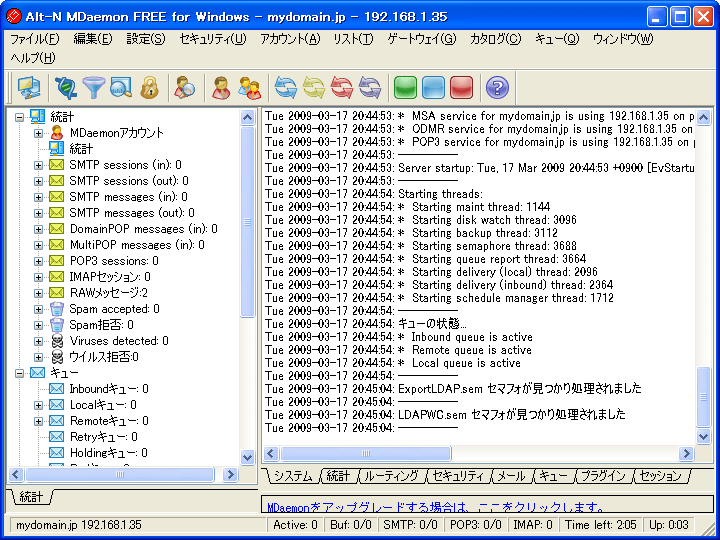Expand the IMAPセッション node
The width and height of the screenshot is (720, 540).
click(x=39, y=277)
